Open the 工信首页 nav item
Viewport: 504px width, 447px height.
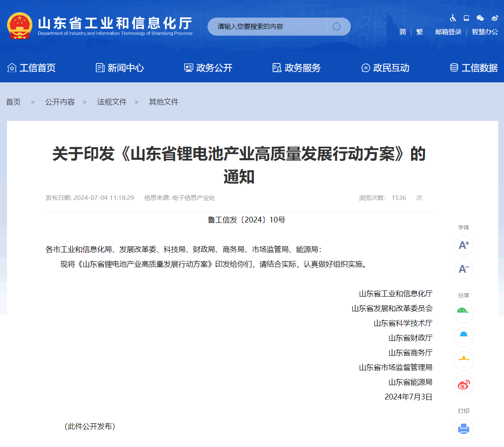32,68
